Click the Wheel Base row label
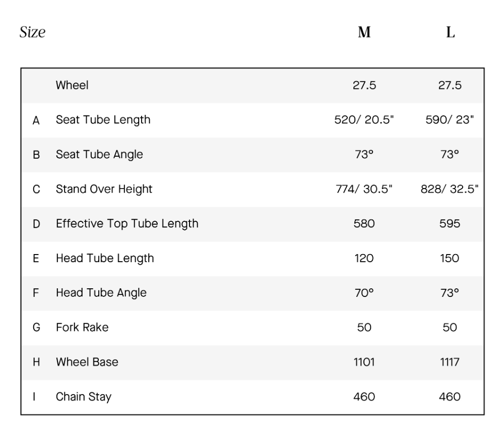 tap(87, 362)
